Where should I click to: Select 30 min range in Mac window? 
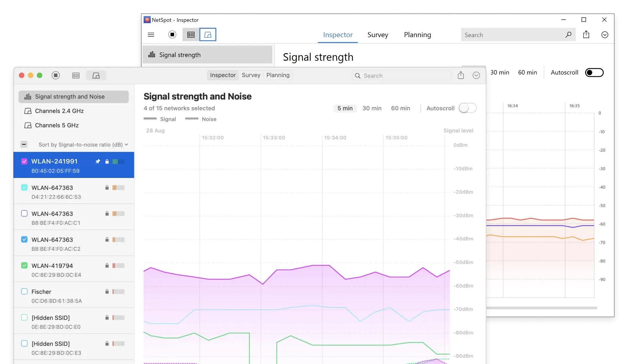[372, 108]
